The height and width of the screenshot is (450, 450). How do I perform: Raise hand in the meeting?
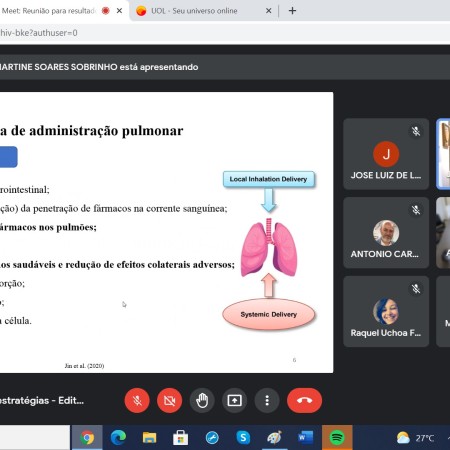click(202, 400)
